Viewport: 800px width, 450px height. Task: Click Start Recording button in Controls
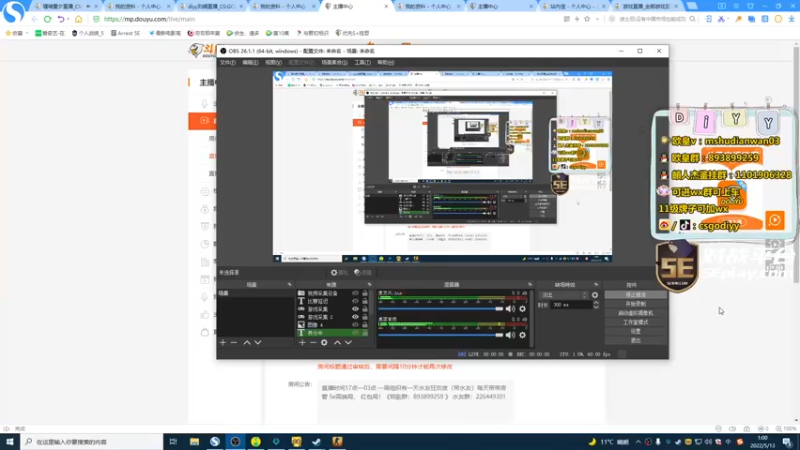pos(635,304)
